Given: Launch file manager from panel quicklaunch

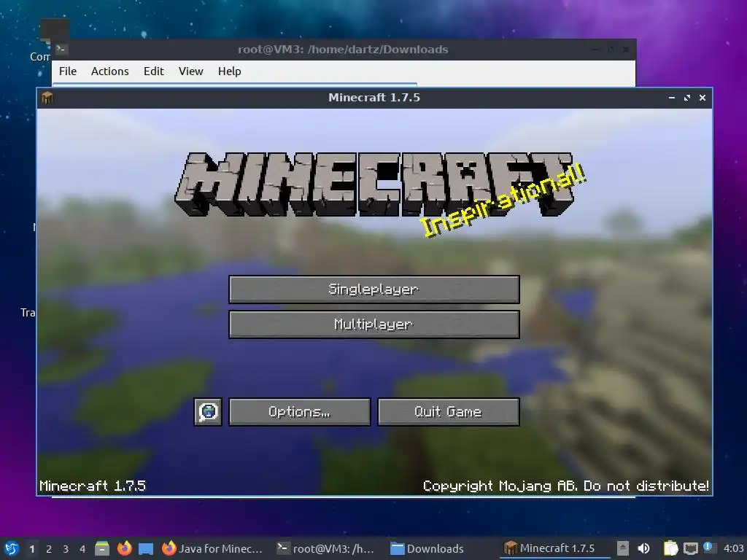Looking at the screenshot, I should [102, 548].
